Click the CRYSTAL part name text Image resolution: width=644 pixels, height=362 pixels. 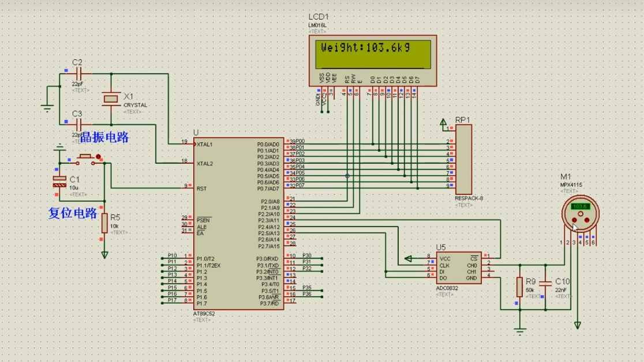(x=135, y=105)
